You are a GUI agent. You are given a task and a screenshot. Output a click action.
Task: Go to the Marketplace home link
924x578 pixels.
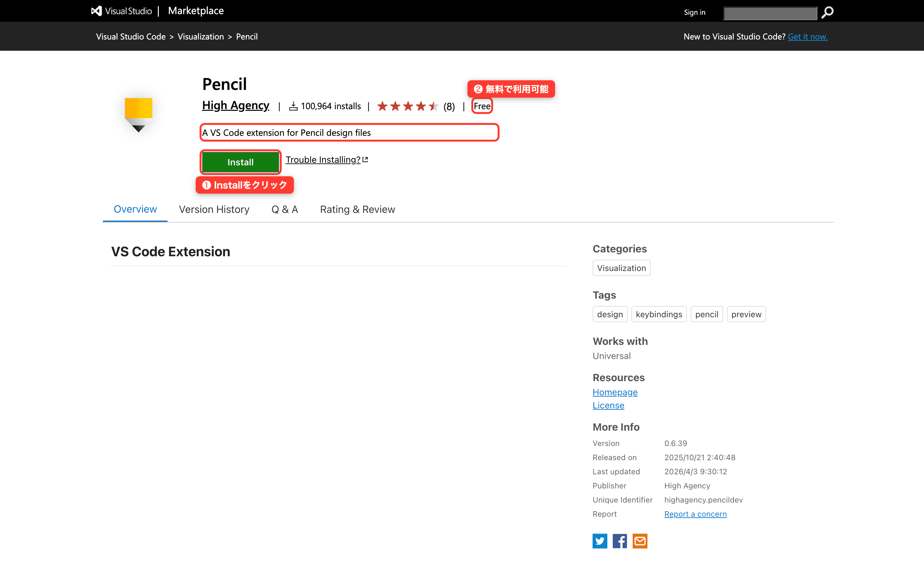pyautogui.click(x=196, y=11)
